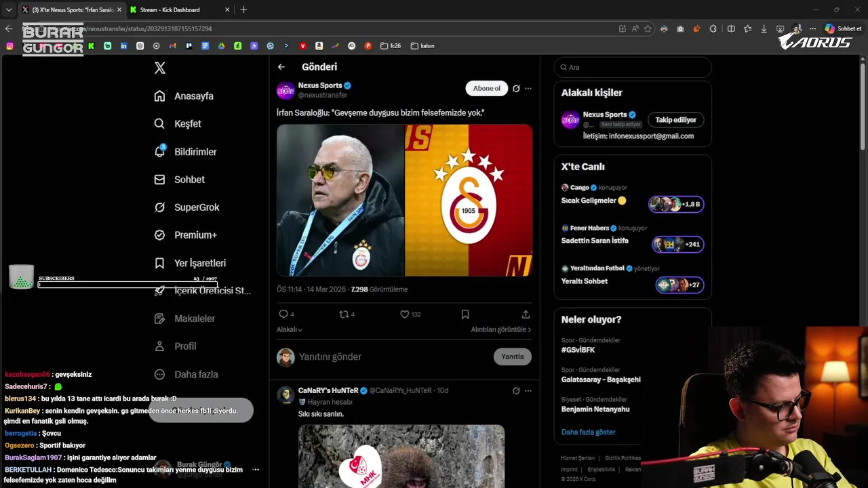Open browser downloads icon

tap(764, 28)
